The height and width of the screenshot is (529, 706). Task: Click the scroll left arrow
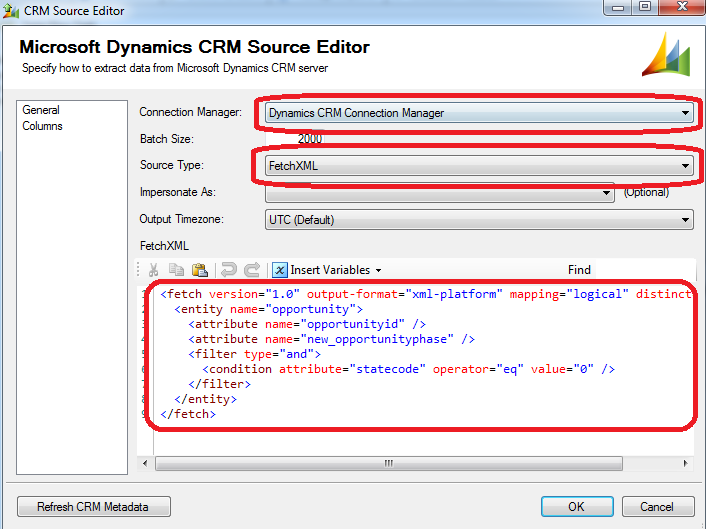(145, 463)
